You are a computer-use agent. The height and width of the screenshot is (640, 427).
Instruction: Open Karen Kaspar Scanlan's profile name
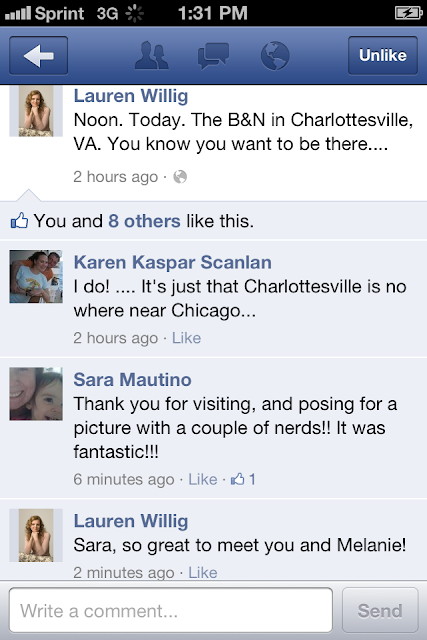click(172, 262)
